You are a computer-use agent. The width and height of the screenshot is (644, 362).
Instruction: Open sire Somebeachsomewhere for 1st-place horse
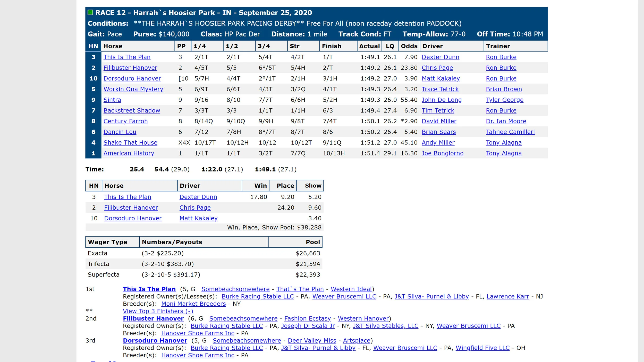click(235, 289)
